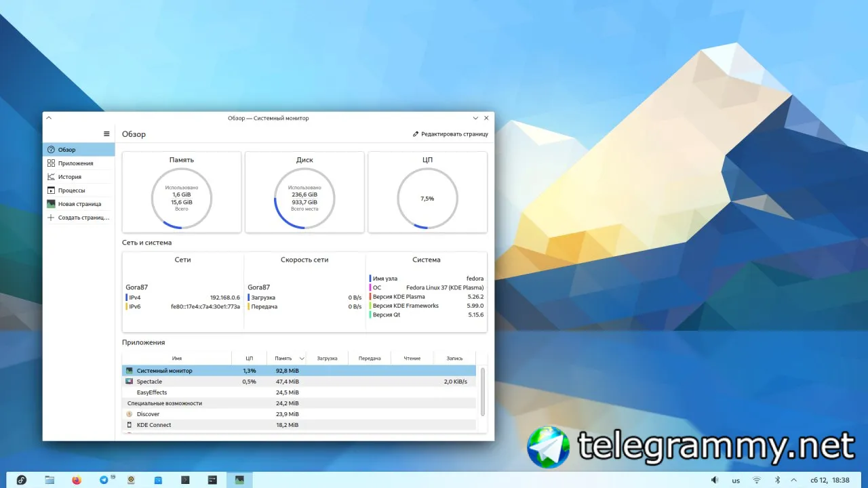Click Gora87 under the Сети heading
The height and width of the screenshot is (488, 868).
click(136, 287)
